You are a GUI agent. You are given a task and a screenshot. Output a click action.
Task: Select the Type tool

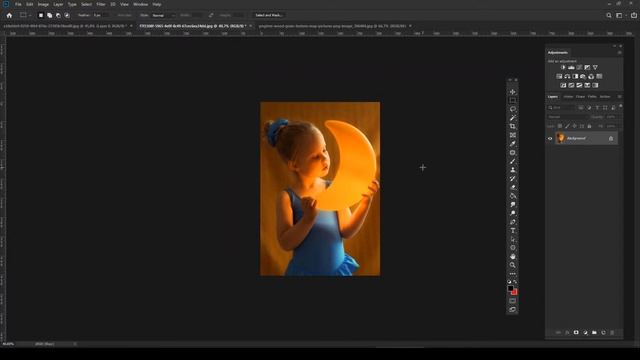(513, 230)
